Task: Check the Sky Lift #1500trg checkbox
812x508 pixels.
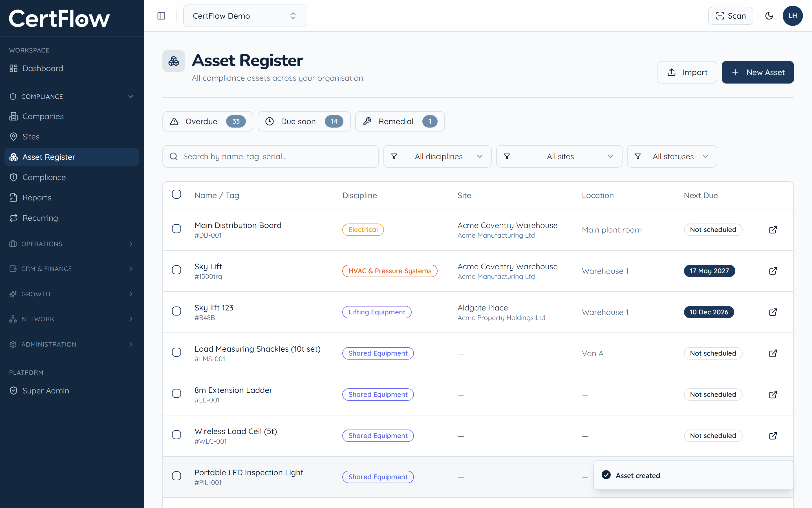Action: point(176,270)
